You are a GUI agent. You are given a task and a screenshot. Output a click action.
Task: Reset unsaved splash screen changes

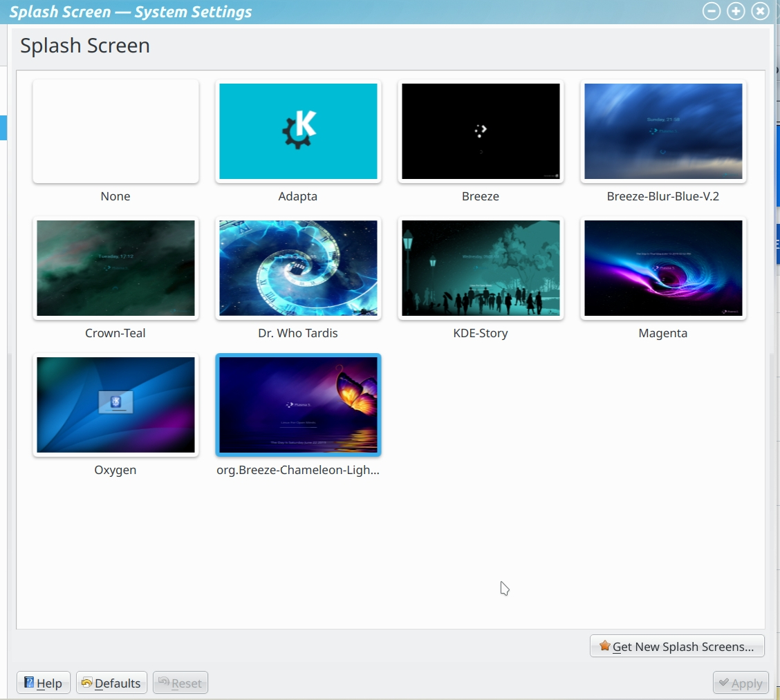[x=180, y=683]
